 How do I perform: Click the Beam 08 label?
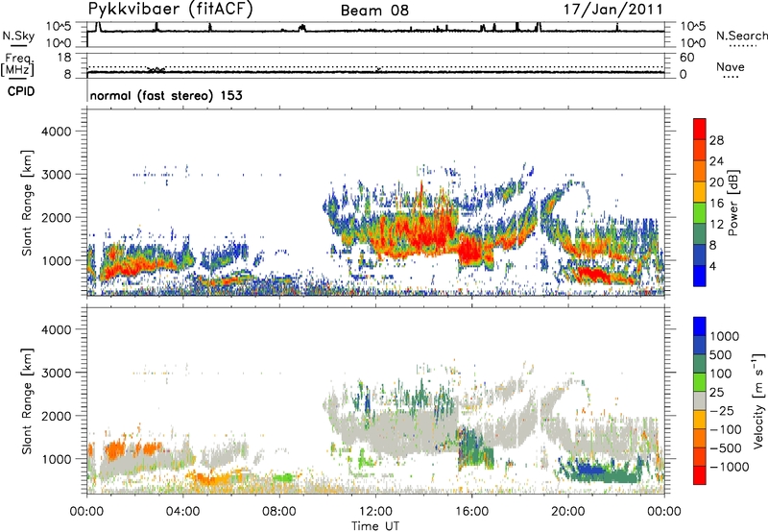374,11
